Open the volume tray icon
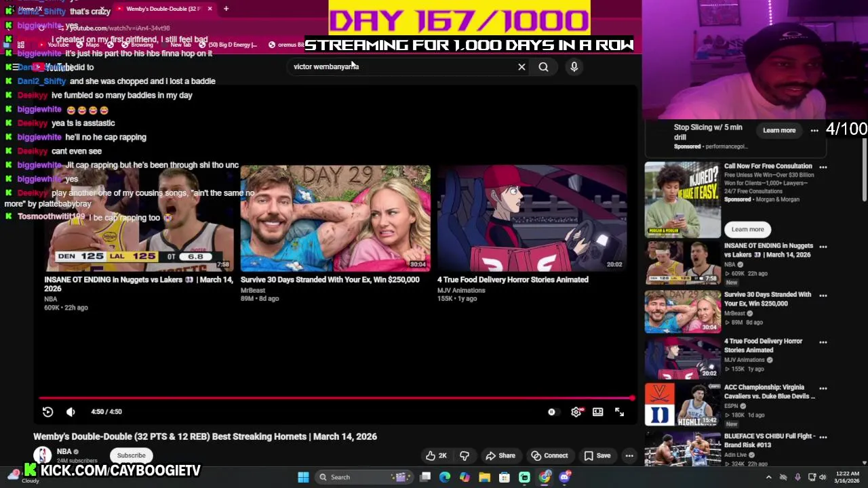The width and height of the screenshot is (868, 488). pos(822,477)
